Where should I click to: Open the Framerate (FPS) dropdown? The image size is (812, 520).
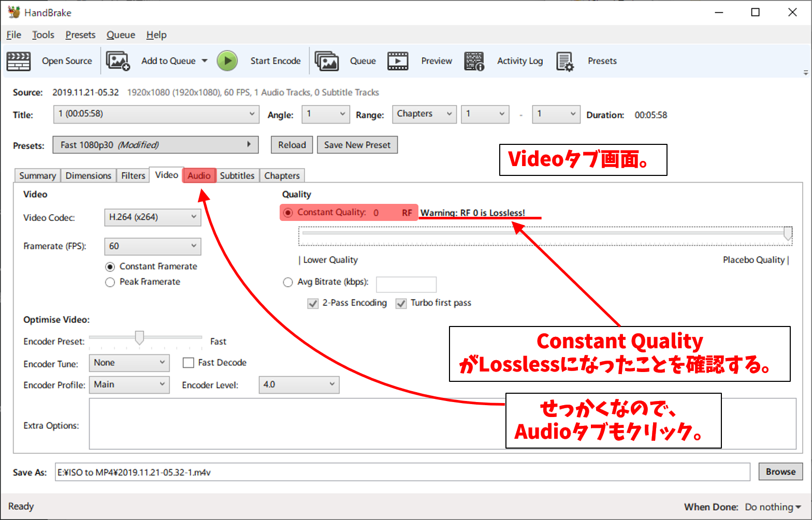153,246
